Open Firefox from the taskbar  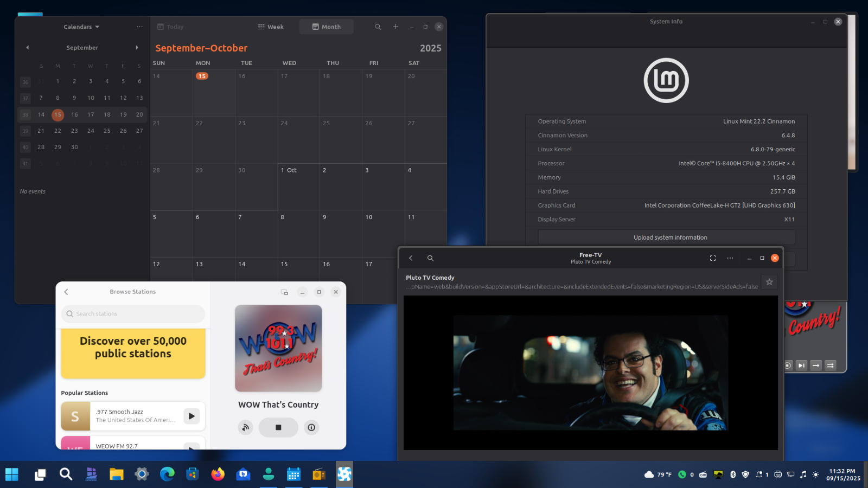click(x=218, y=474)
